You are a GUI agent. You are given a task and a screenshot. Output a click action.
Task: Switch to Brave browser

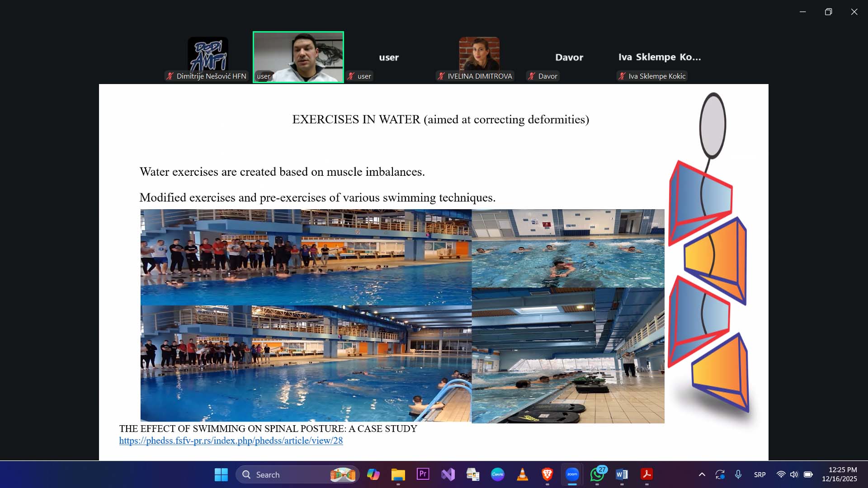pyautogui.click(x=547, y=474)
